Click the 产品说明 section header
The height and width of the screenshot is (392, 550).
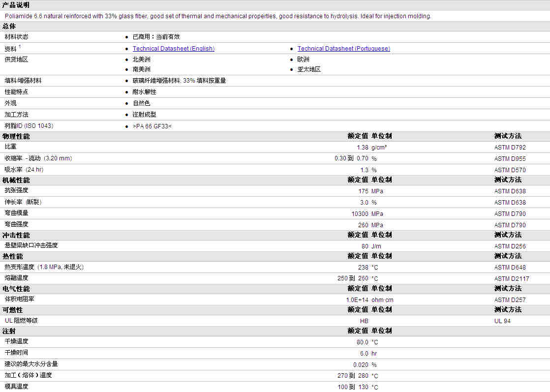click(x=16, y=5)
